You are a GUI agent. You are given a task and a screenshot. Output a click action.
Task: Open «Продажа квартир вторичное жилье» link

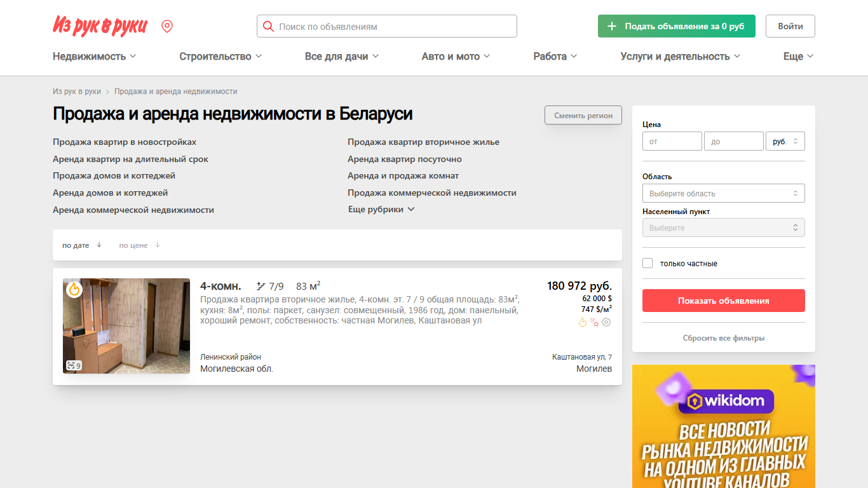point(423,142)
